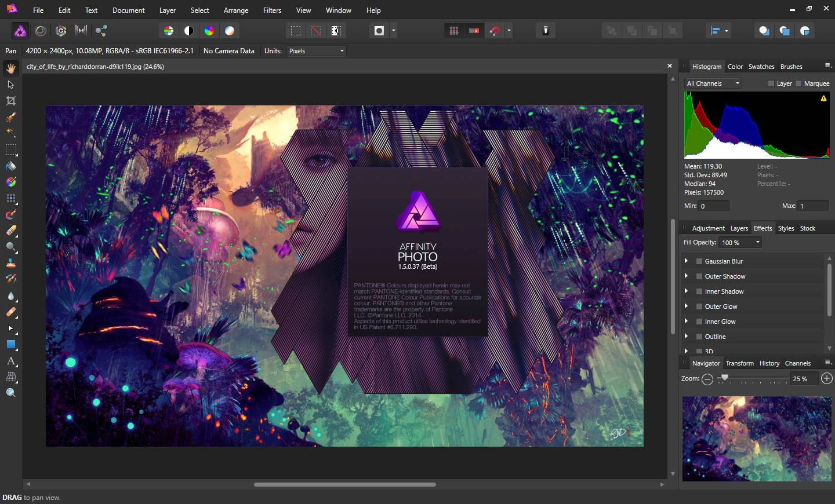Switch to the Photo persona
Viewport: 835px width, 504px height.
20,31
